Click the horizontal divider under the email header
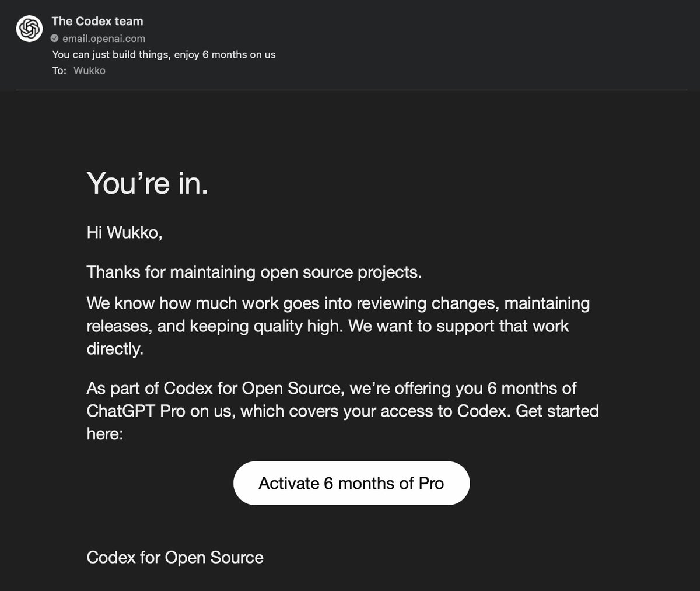Viewport: 700px width, 591px height. click(x=350, y=90)
